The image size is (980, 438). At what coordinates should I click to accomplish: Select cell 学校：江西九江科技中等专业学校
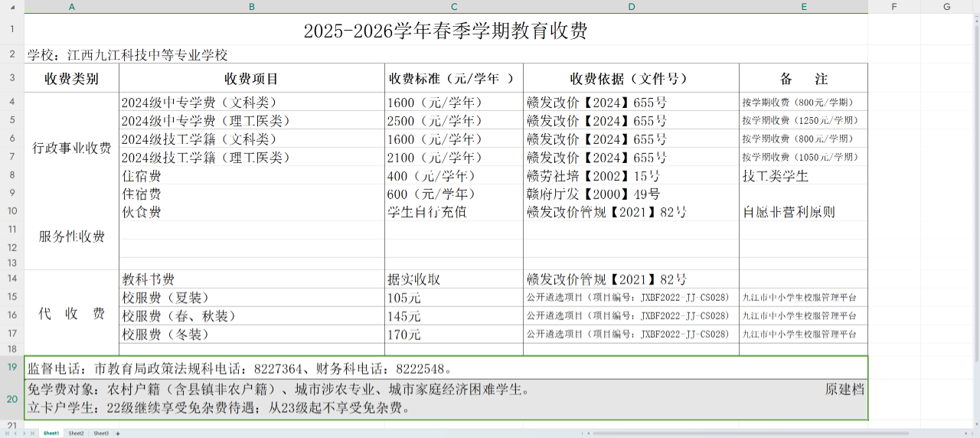coord(446,55)
